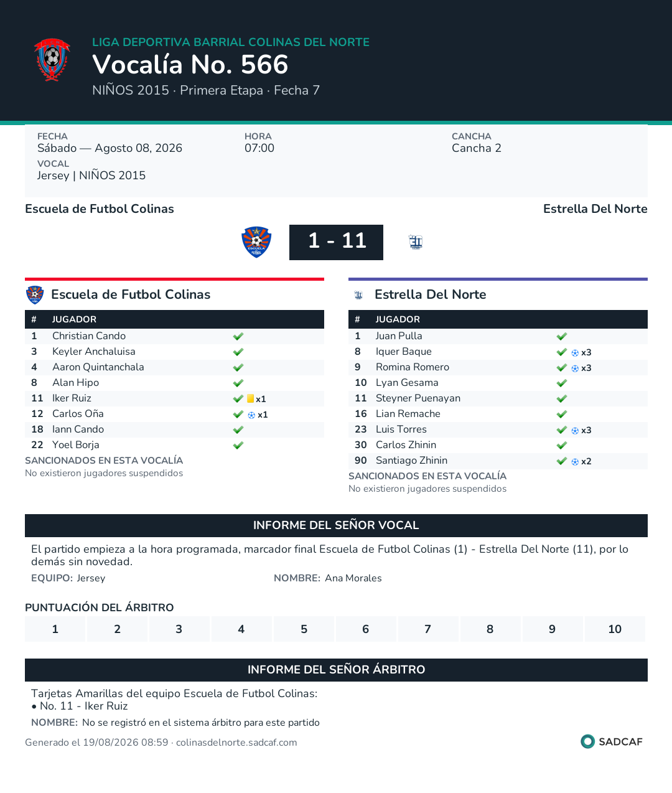Click the yellow card icon for Iker Ruiz
Viewport: 672px width, 793px height.
[x=250, y=398]
